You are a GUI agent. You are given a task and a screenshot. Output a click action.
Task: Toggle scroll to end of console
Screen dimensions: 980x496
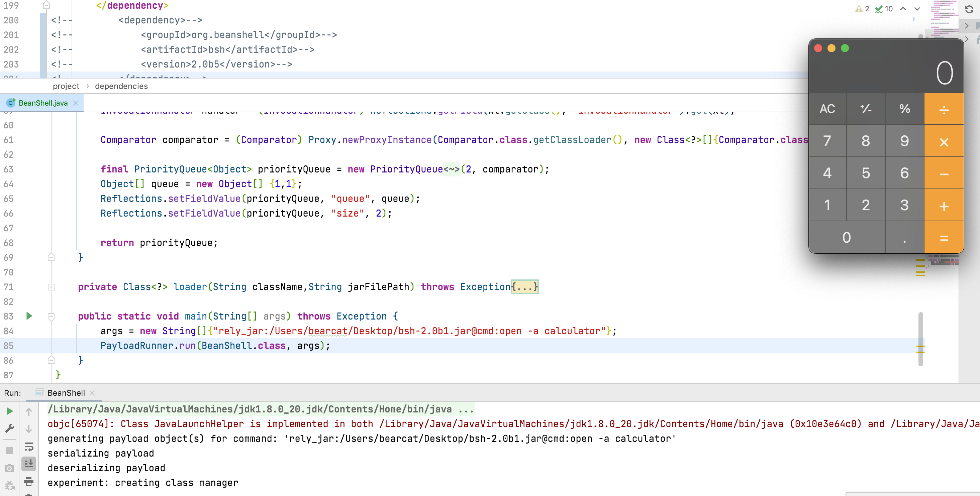(28, 464)
